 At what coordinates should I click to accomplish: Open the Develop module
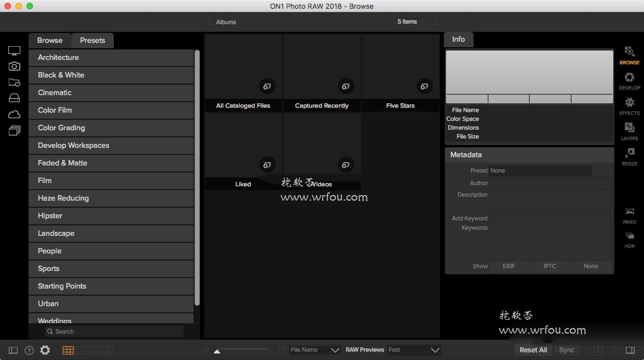pos(629,81)
